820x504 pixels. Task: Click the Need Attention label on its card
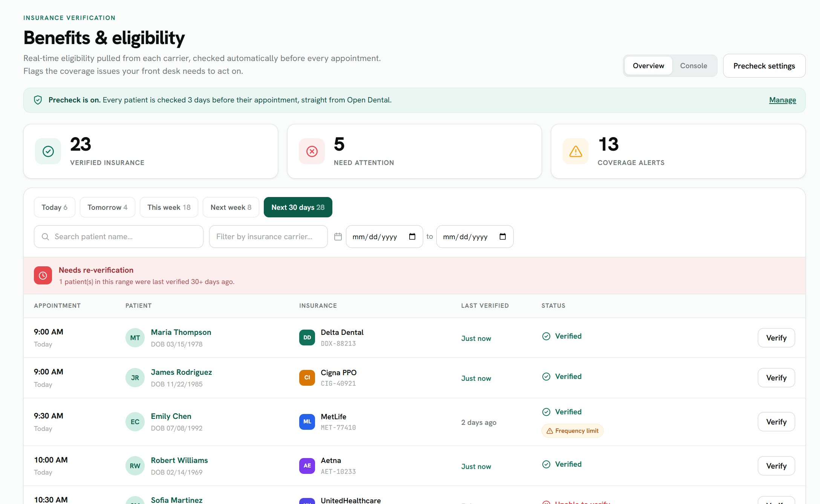pyautogui.click(x=364, y=163)
